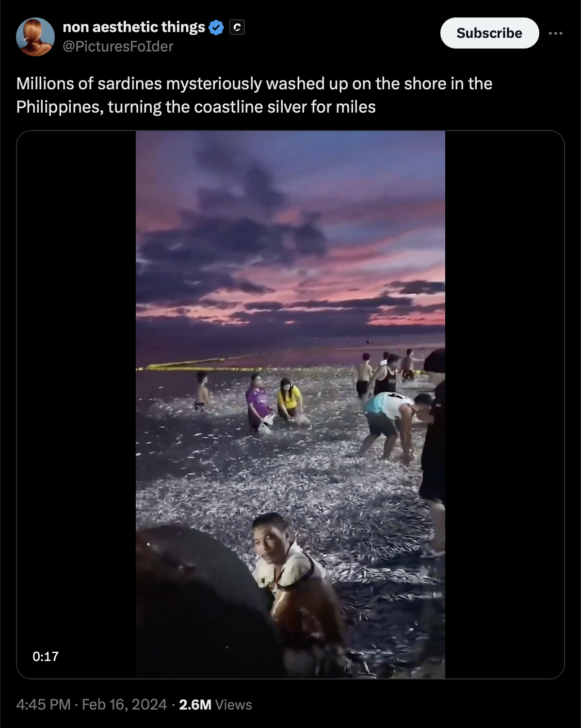Click the affiliate badge beside the checkmark
The width and height of the screenshot is (581, 728).
click(x=237, y=28)
